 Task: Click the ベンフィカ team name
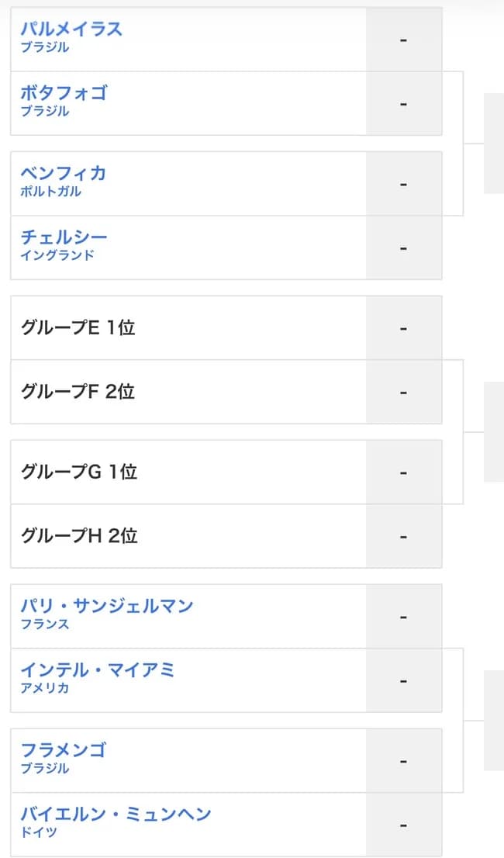64,173
